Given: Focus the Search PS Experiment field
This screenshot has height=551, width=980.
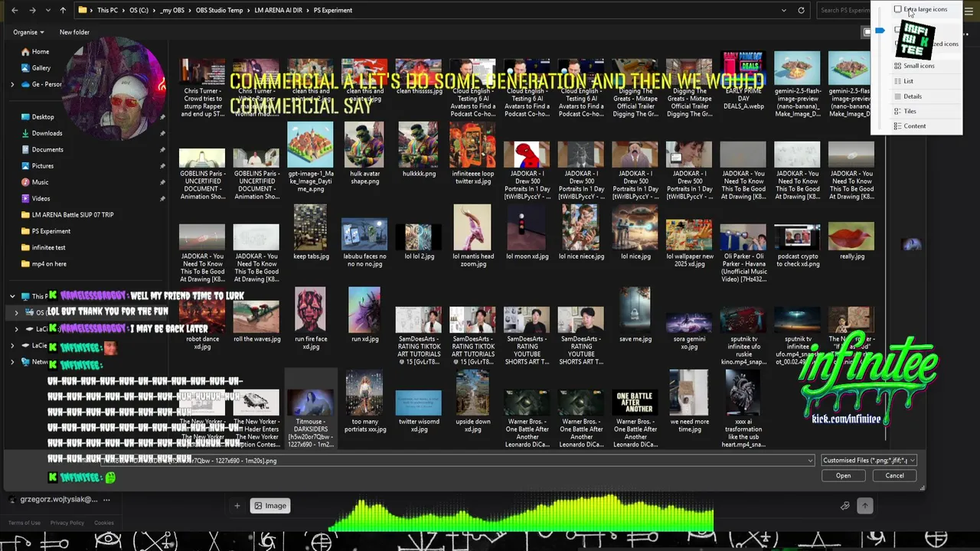Looking at the screenshot, I should [x=844, y=10].
